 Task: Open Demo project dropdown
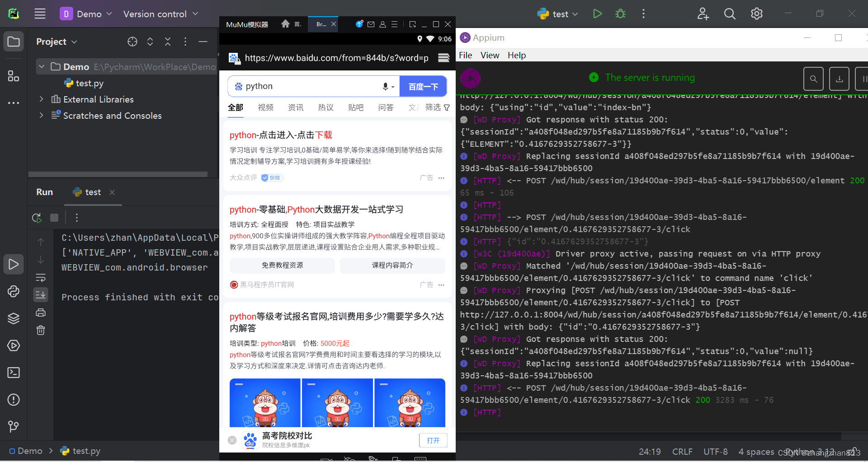pos(86,14)
